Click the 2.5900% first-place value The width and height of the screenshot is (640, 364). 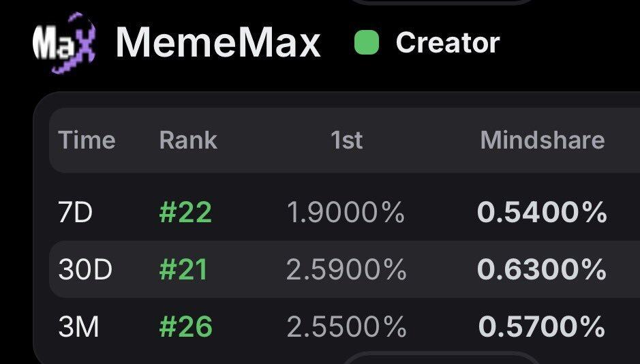tap(346, 271)
